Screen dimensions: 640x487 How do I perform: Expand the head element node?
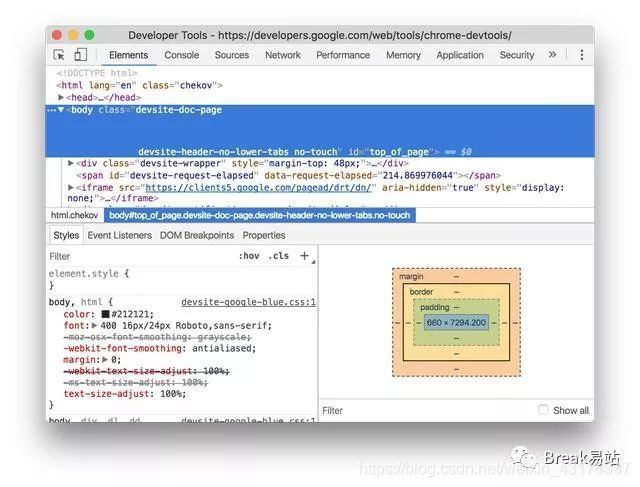61,97
